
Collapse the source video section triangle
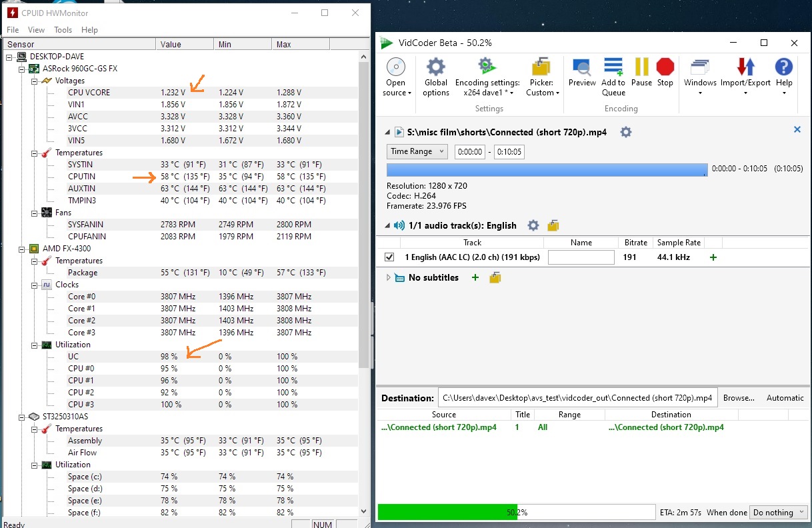pos(389,132)
